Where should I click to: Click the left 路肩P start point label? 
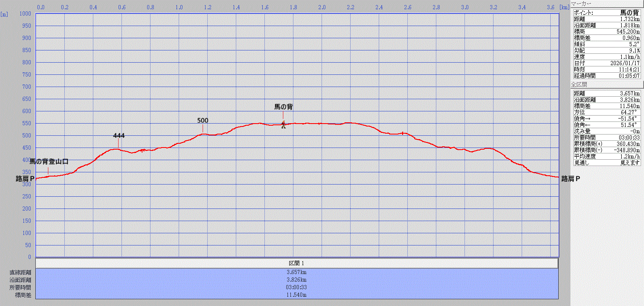25,179
